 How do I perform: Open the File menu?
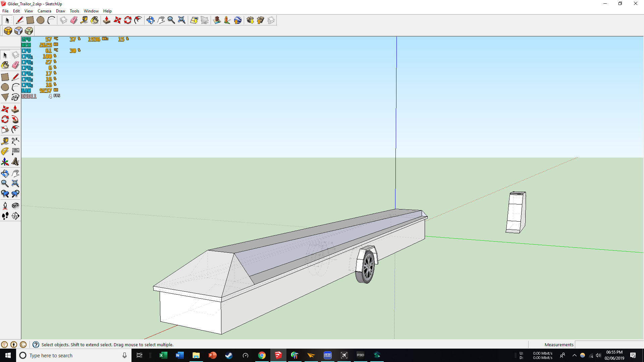point(5,11)
